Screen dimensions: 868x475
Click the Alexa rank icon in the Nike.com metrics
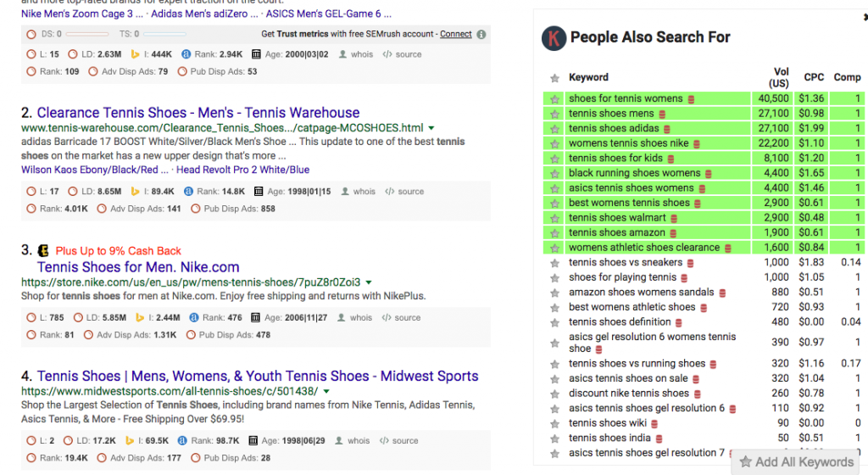point(194,318)
